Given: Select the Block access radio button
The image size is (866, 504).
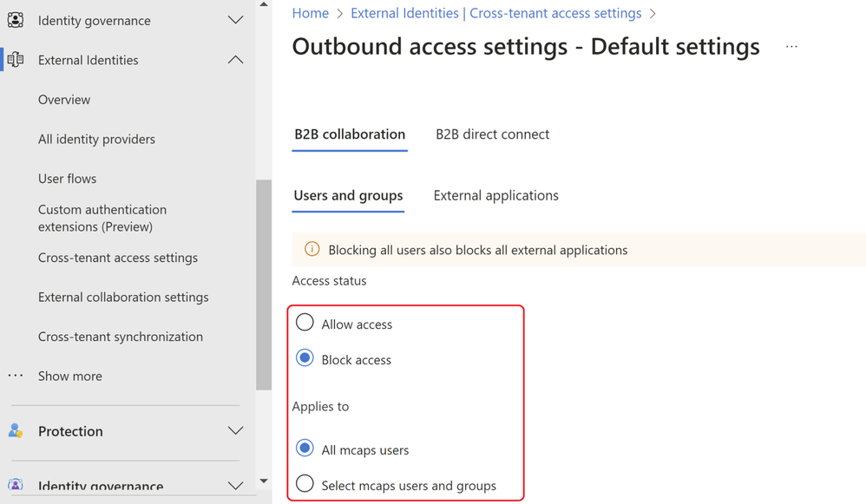Looking at the screenshot, I should 305,359.
